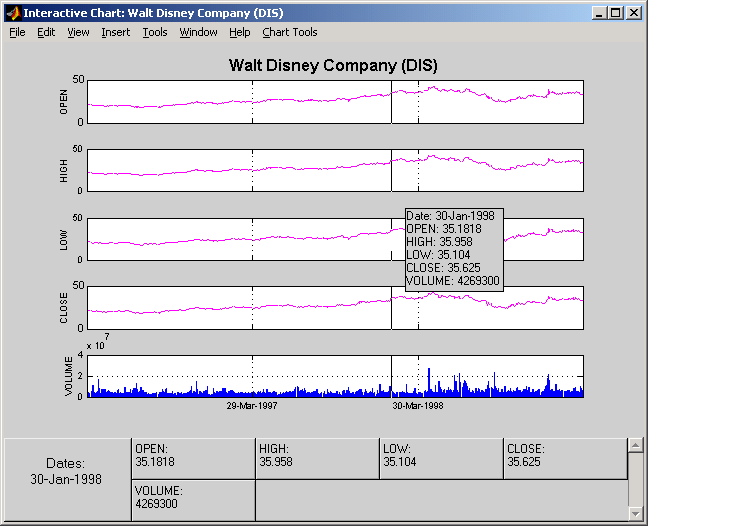Click the HIGH: 35.958 cell in bottom panel
The image size is (740, 528).
317,459
